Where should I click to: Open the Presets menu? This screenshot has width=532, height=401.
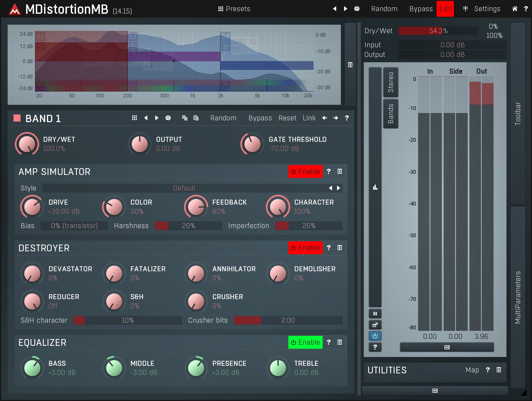(x=234, y=9)
